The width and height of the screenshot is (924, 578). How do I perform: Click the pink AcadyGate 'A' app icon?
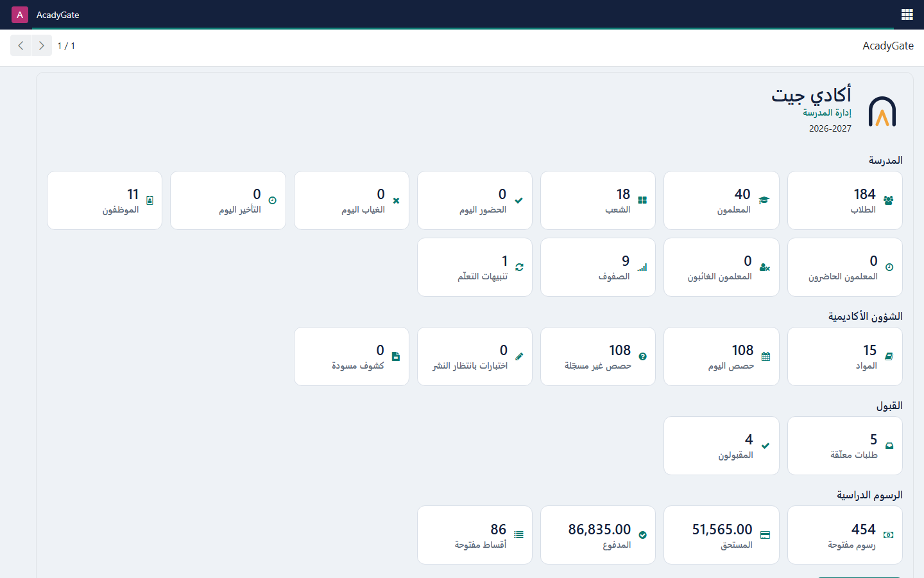20,15
